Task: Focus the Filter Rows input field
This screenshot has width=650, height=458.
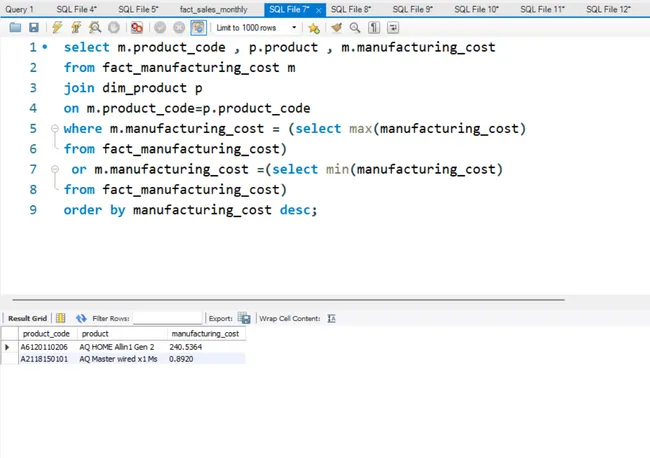Action: coord(167,318)
